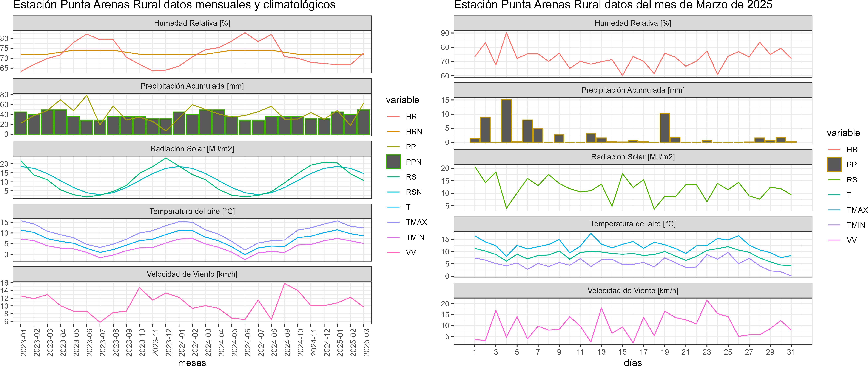
Task: Click the RSN legend key in monthly legend
Action: pyautogui.click(x=393, y=192)
